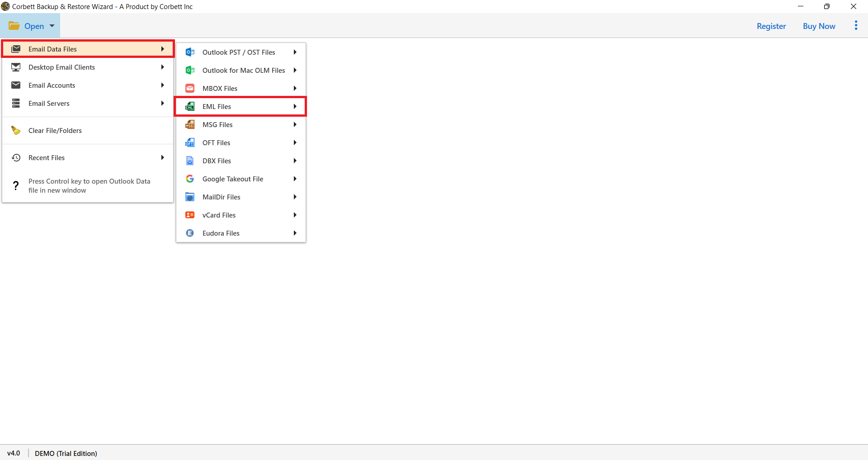Click the Clear File/Folders broom icon
868x460 pixels.
pyautogui.click(x=16, y=130)
